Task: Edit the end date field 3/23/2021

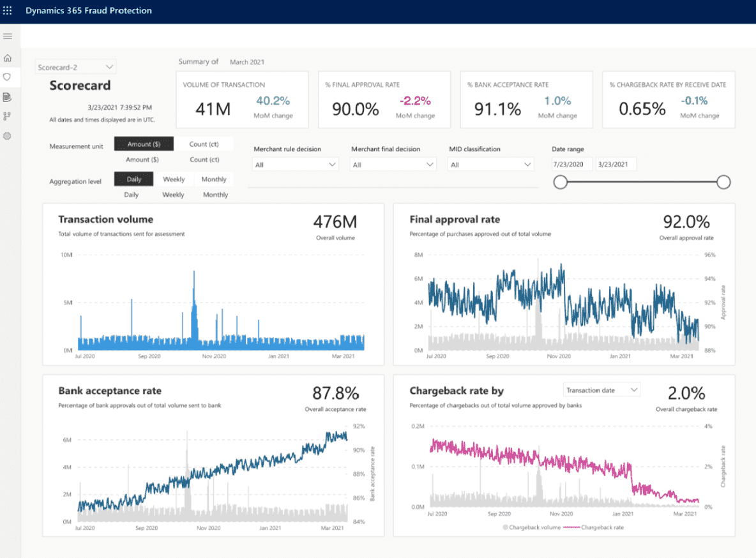Action: 616,165
